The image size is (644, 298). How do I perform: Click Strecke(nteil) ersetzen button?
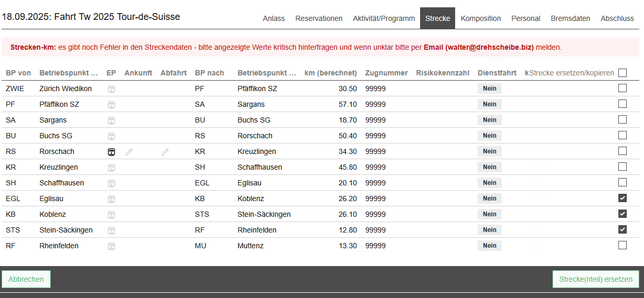tap(595, 279)
